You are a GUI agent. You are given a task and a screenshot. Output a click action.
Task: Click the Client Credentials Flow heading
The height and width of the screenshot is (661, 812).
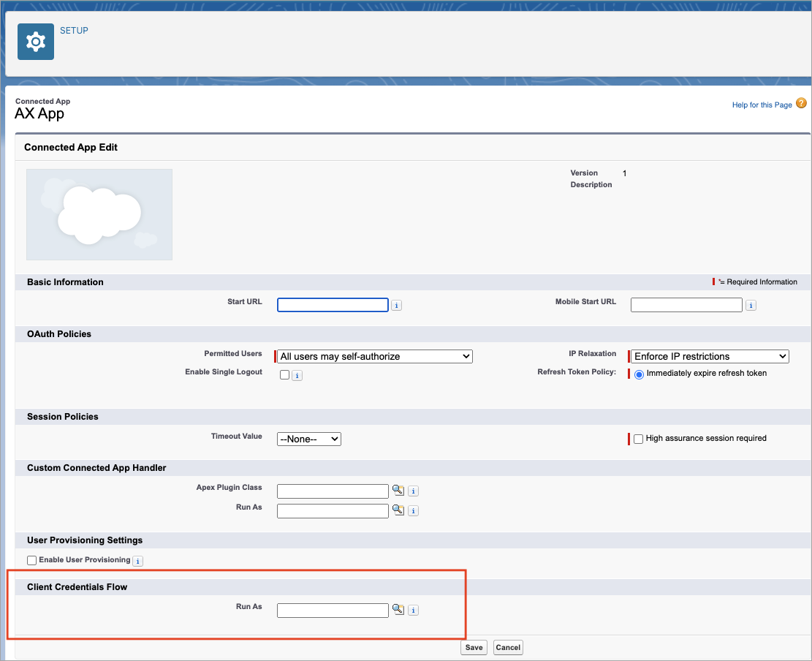click(x=77, y=587)
